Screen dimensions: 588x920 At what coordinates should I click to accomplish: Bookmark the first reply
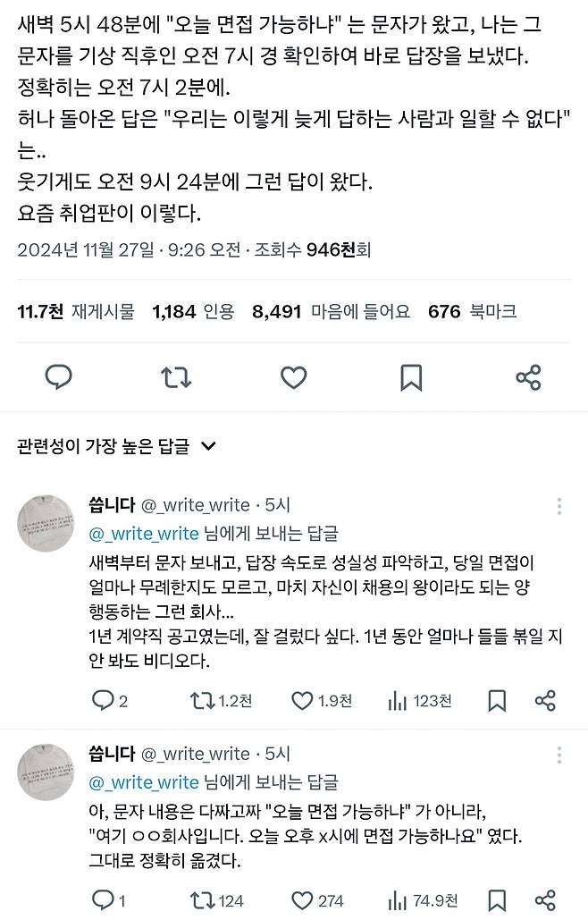pos(498,700)
